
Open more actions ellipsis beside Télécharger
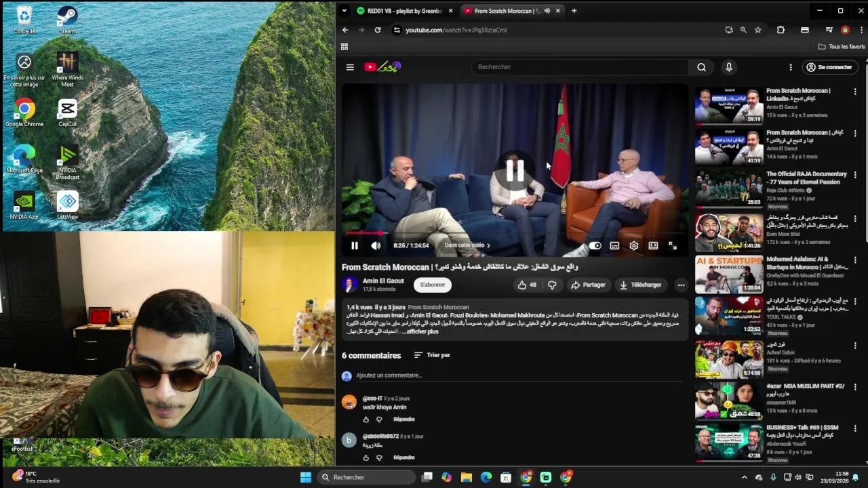click(x=681, y=285)
